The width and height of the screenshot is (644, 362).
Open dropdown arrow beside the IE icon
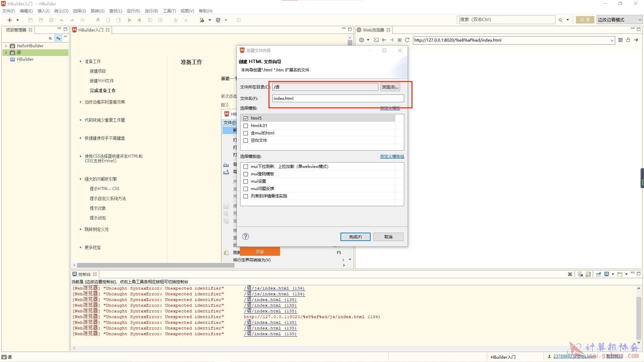226,20
